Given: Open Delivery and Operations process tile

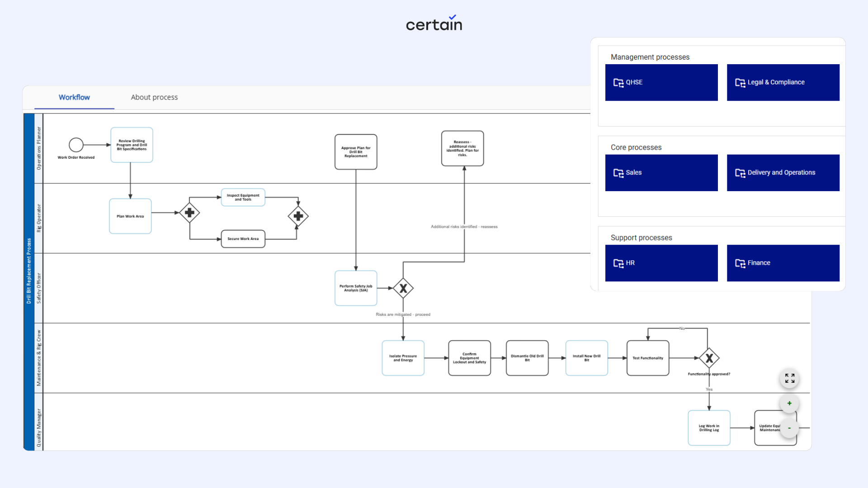Looking at the screenshot, I should [783, 173].
